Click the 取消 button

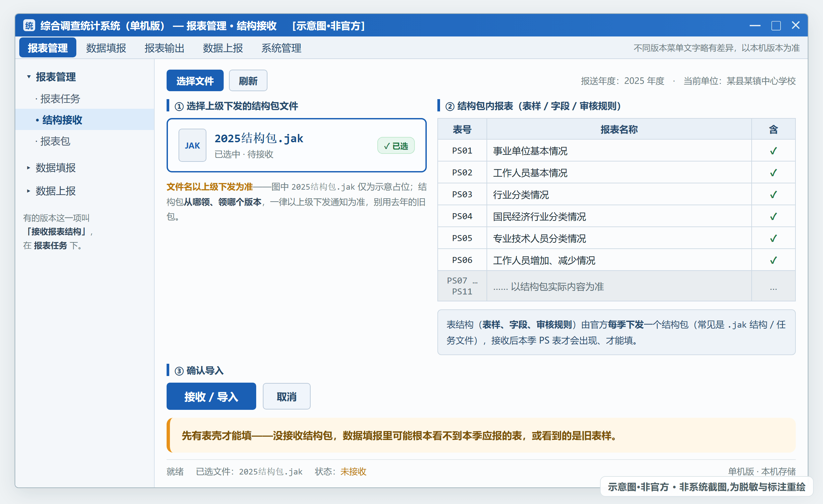tap(287, 396)
